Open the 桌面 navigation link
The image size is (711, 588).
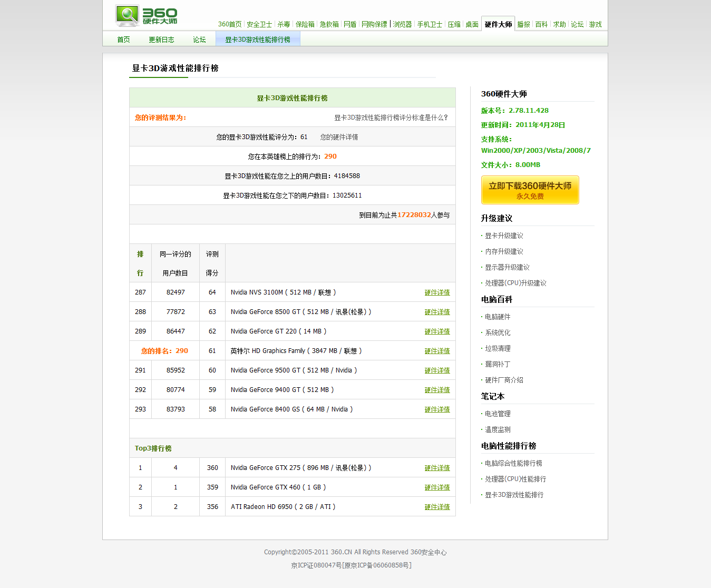[472, 24]
